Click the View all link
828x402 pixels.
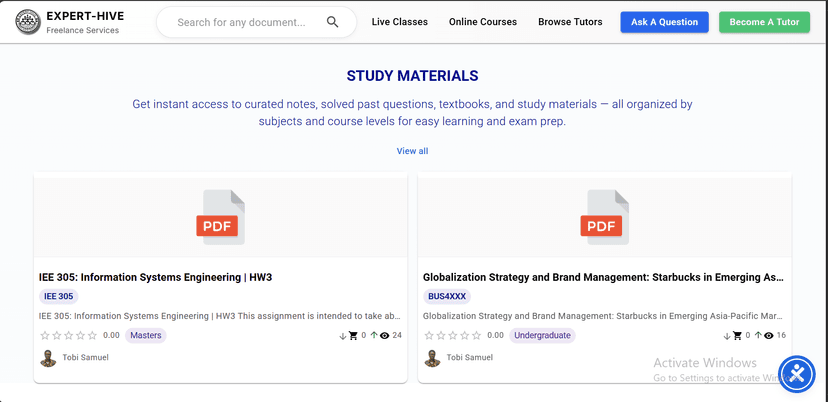pyautogui.click(x=412, y=151)
